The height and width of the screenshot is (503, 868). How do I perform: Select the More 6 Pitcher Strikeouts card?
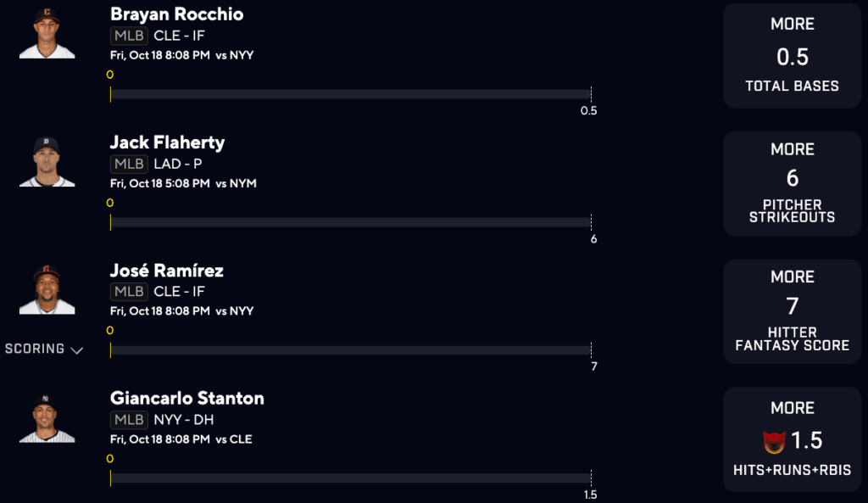pos(792,183)
